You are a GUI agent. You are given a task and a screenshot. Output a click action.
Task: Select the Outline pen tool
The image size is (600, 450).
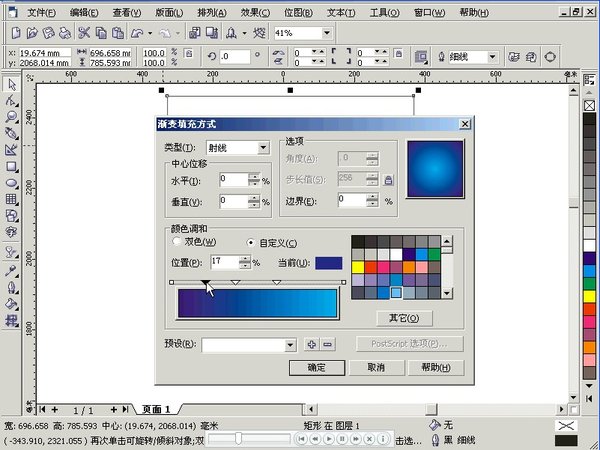11,287
